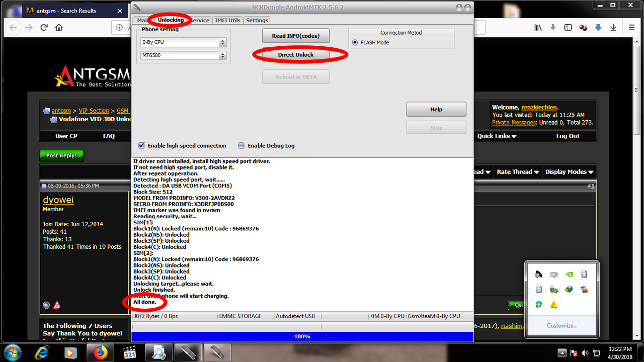
Task: Click the Customize link in the tray popup
Action: tap(562, 325)
